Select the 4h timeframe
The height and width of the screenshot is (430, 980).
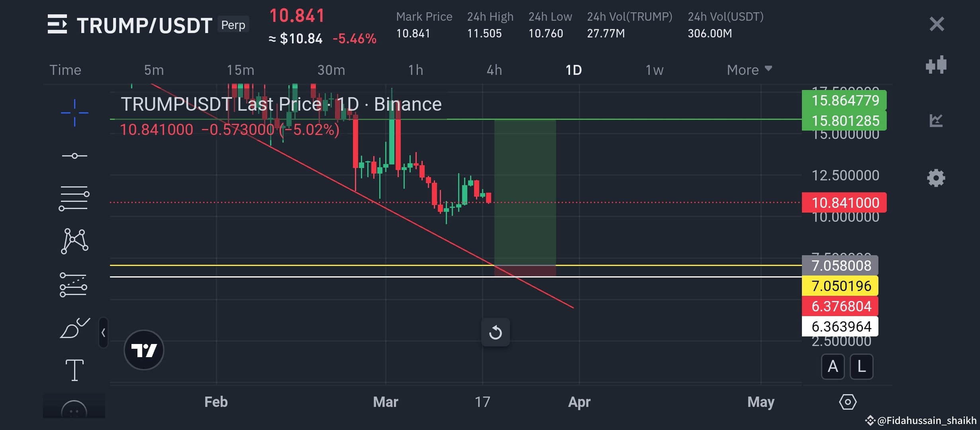tap(494, 70)
